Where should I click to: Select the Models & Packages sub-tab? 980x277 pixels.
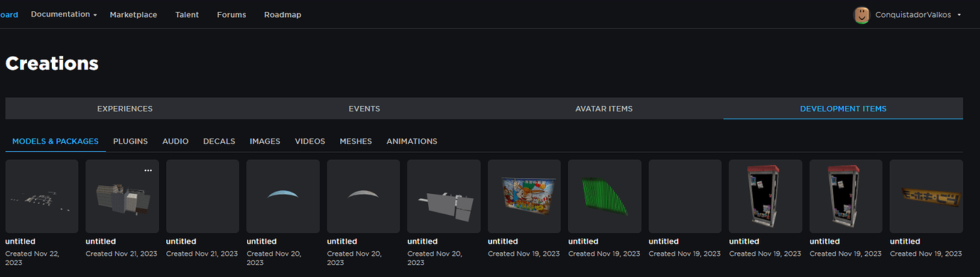[x=55, y=141]
